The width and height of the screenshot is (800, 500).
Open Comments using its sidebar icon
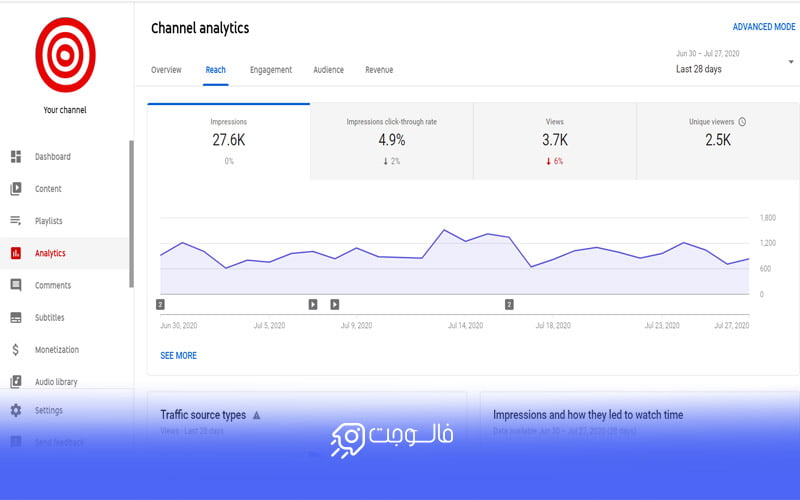point(16,285)
